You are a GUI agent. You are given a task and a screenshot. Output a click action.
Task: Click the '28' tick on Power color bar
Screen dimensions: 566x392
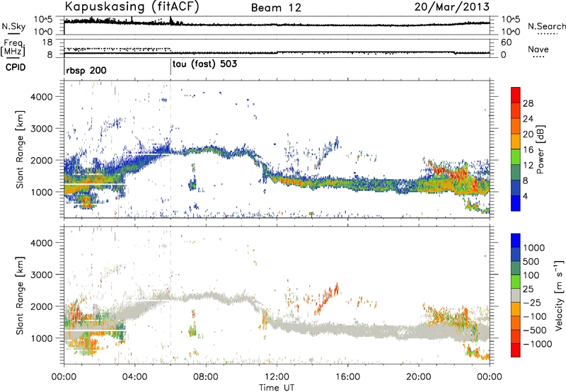[528, 103]
